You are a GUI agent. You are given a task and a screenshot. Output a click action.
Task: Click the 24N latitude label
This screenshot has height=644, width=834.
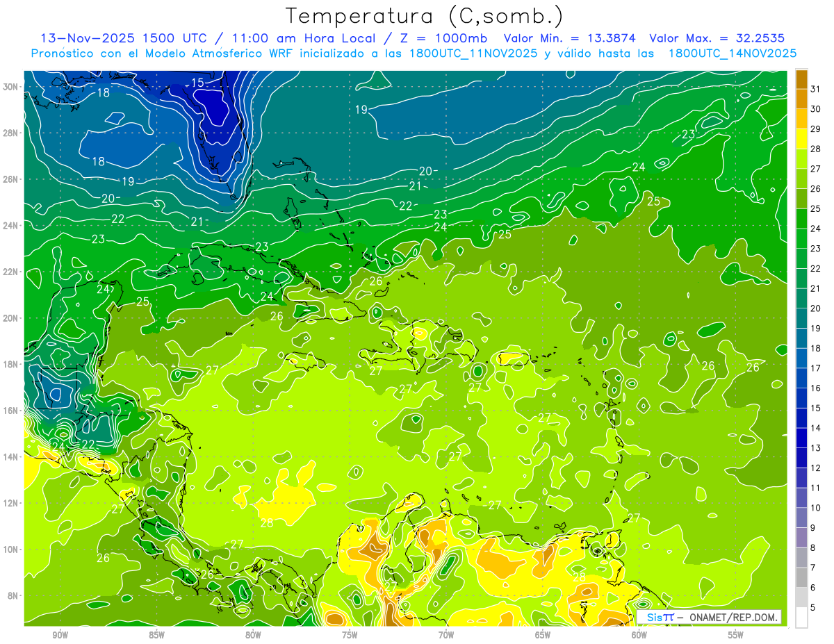pyautogui.click(x=11, y=225)
